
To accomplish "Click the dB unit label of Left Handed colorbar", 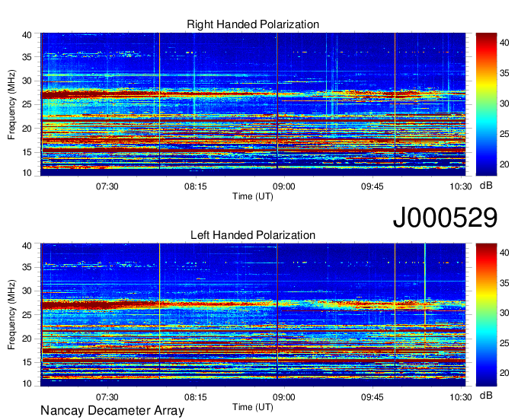I will pos(486,395).
